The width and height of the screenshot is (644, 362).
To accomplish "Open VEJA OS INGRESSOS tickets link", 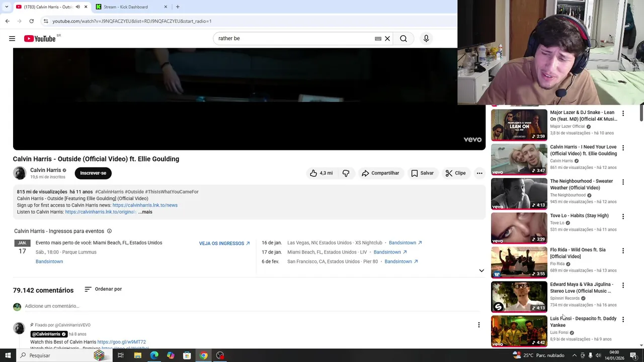I will point(224,243).
